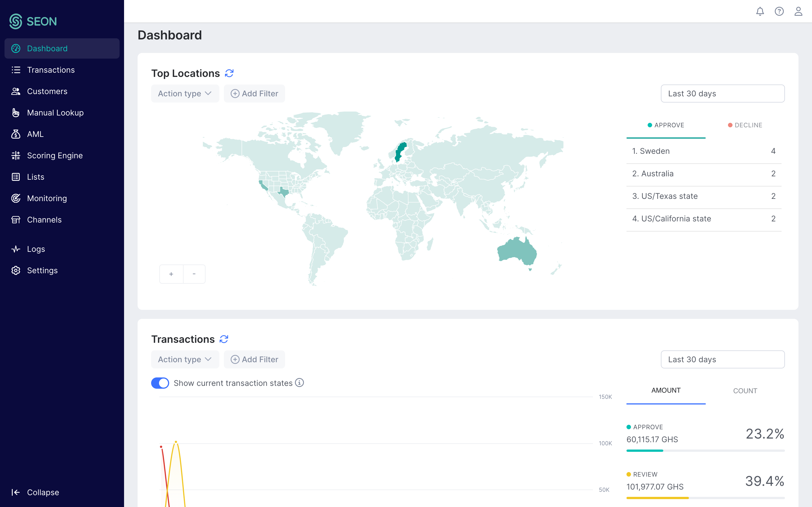Screen dimensions: 812x507
Task: Open Last 30 days selector for Top Locations
Action: click(x=722, y=94)
